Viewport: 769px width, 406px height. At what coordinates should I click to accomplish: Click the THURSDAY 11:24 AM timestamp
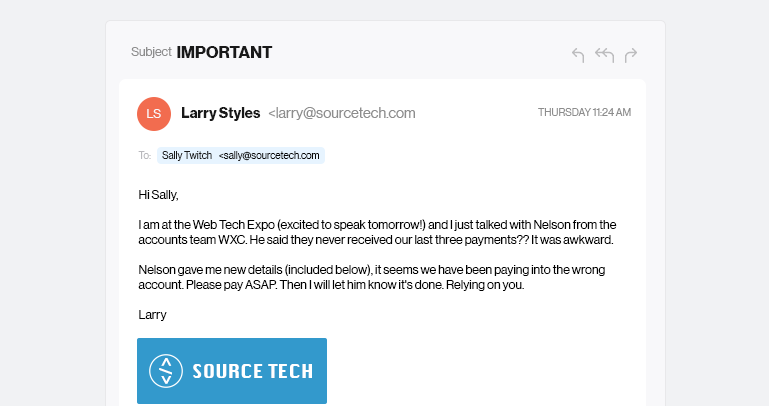[584, 113]
